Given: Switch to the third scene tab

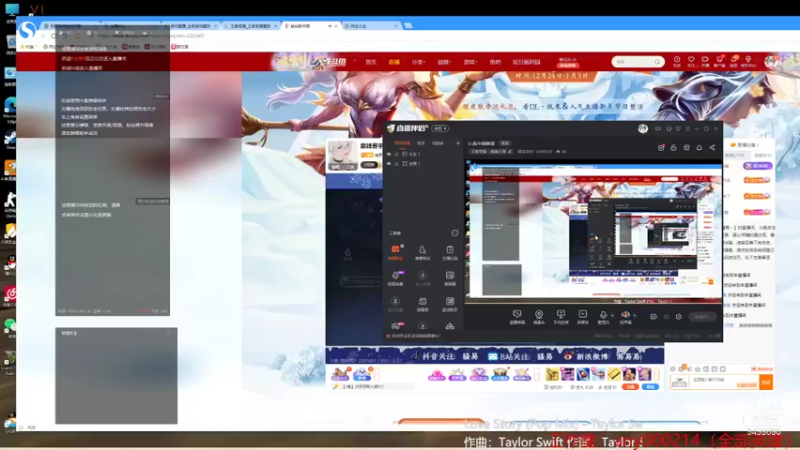Looking at the screenshot, I should (x=438, y=143).
